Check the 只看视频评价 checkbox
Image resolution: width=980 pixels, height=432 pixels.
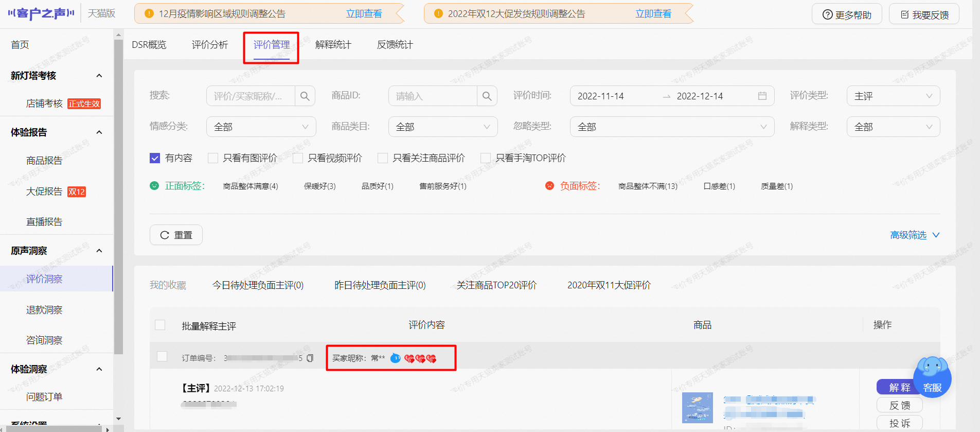tap(297, 158)
